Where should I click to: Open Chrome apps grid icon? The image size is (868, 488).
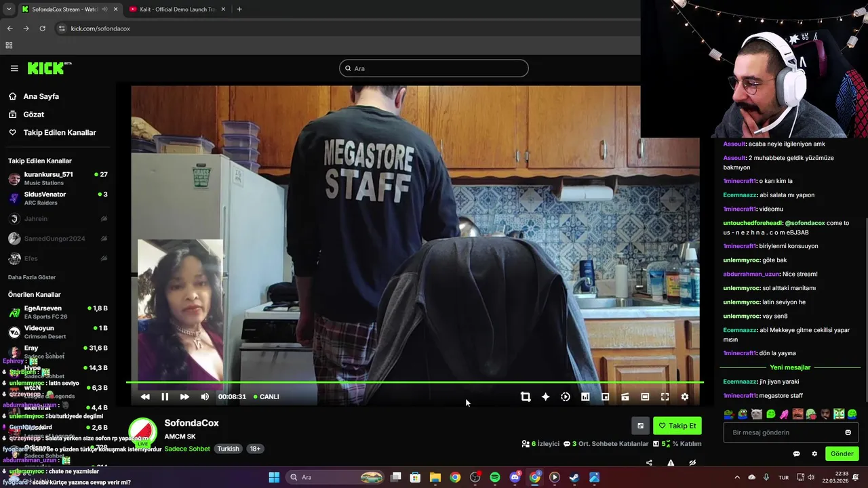[x=9, y=45]
